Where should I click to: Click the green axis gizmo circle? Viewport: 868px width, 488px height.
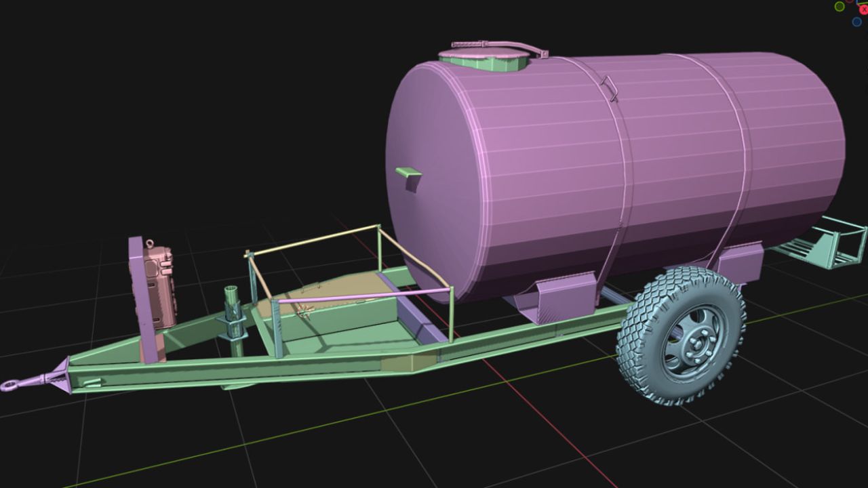(x=840, y=7)
